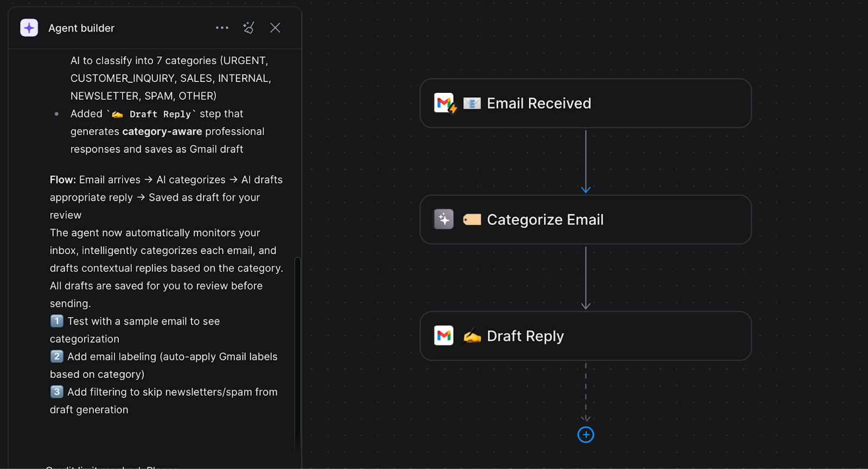Click the Gmail trigger icon on Email Received

pyautogui.click(x=445, y=103)
